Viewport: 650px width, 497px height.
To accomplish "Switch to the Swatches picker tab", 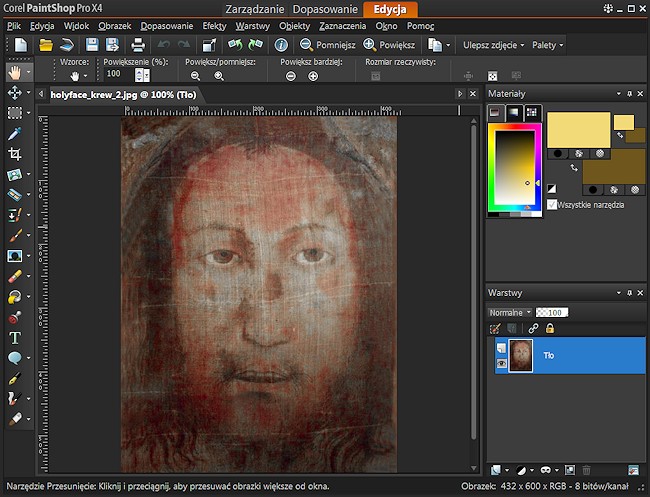I will (532, 112).
